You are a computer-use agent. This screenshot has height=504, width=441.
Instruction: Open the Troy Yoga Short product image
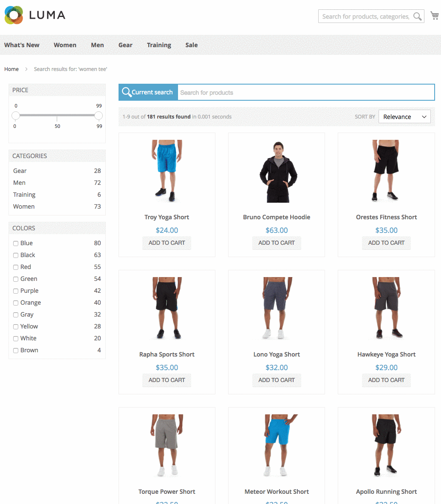(167, 171)
